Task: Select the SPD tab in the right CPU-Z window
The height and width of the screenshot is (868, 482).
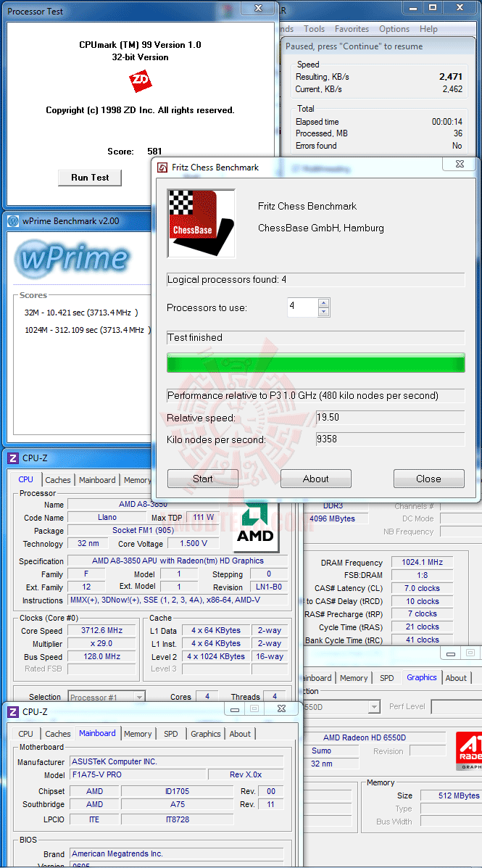Action: (387, 677)
